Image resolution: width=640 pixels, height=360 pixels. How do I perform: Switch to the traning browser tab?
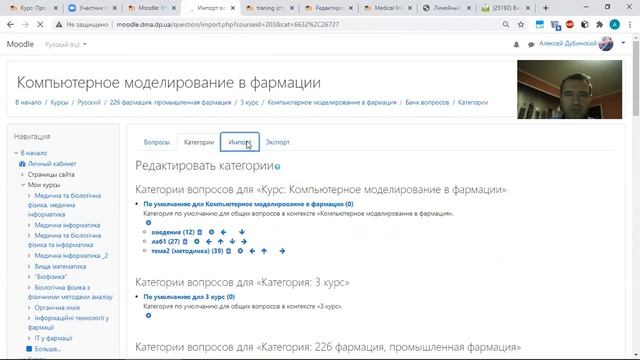pos(270,8)
